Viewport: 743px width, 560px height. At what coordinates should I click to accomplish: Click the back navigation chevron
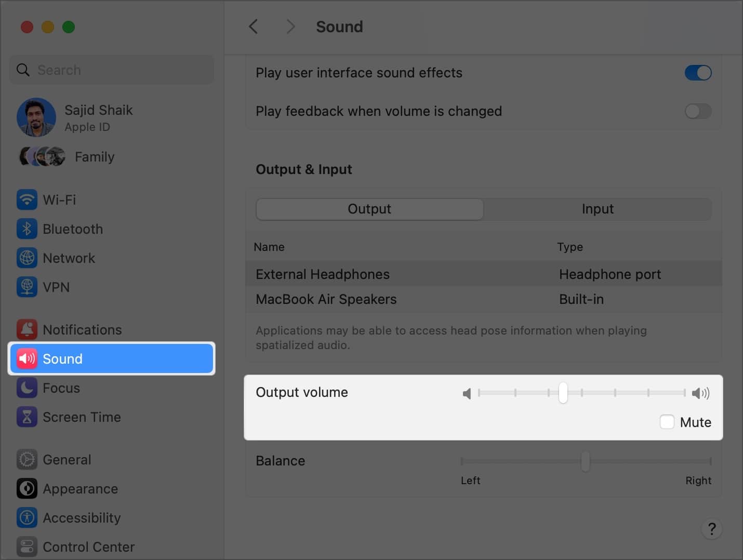[253, 26]
